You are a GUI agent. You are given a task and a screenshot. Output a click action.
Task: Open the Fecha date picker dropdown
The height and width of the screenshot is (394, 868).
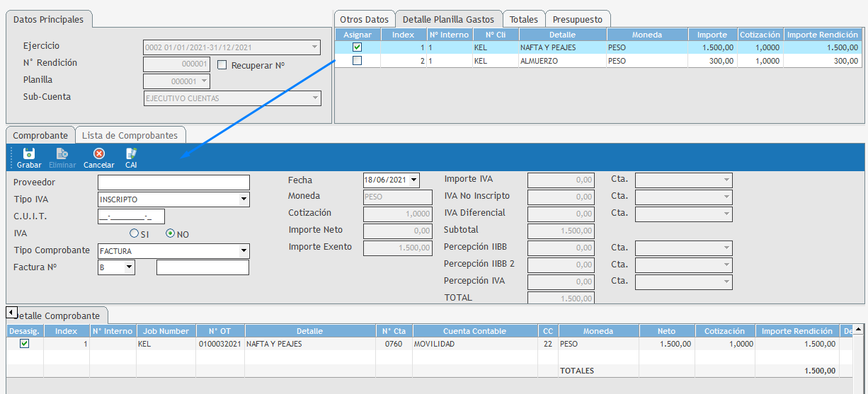[x=413, y=180]
